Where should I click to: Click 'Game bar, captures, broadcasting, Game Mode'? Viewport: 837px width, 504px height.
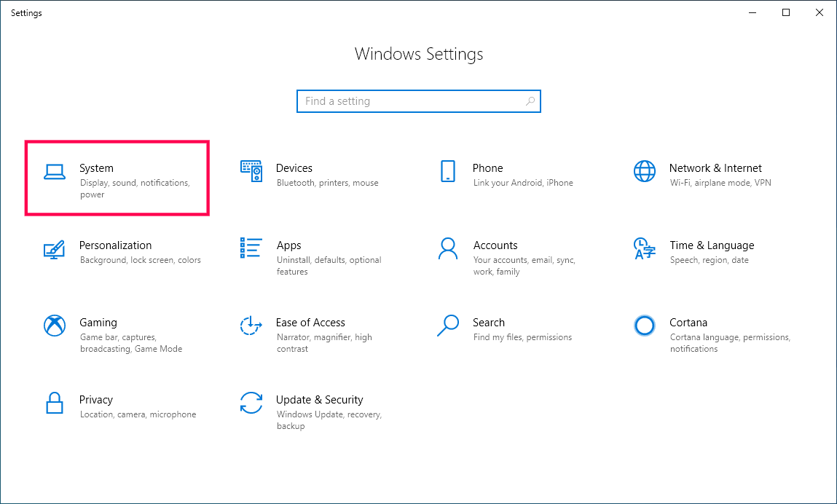131,343
